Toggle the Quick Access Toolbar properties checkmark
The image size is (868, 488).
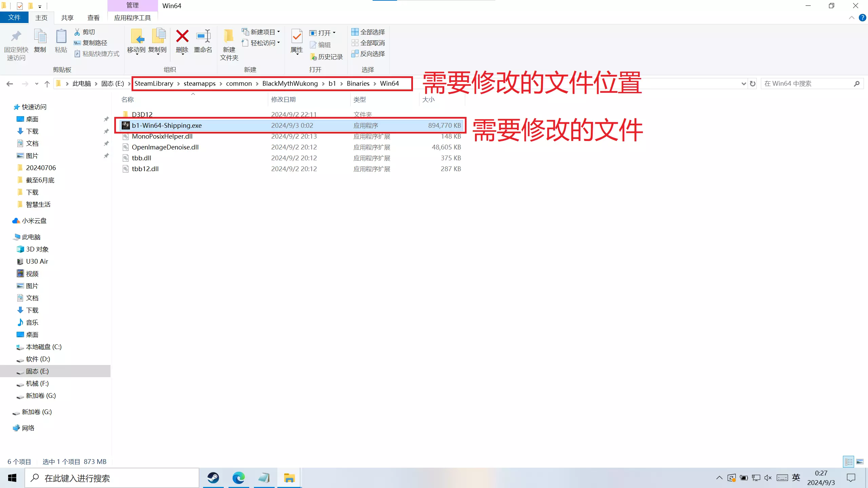click(x=20, y=6)
